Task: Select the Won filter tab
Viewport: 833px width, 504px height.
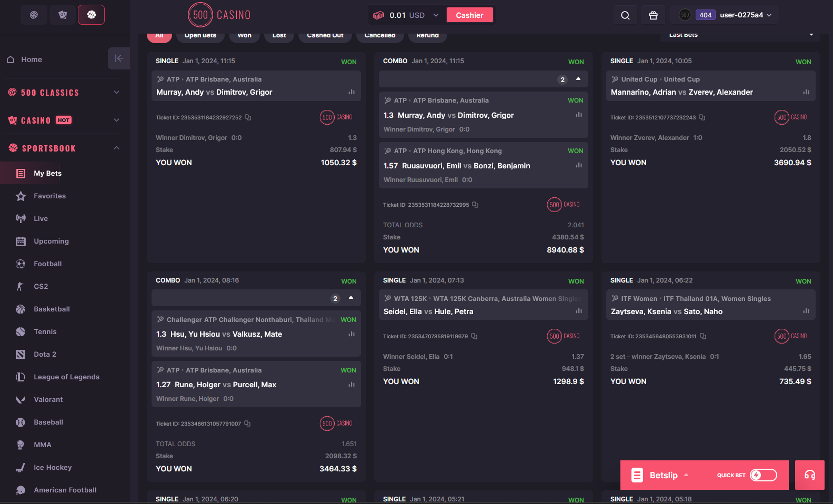Action: tap(245, 35)
